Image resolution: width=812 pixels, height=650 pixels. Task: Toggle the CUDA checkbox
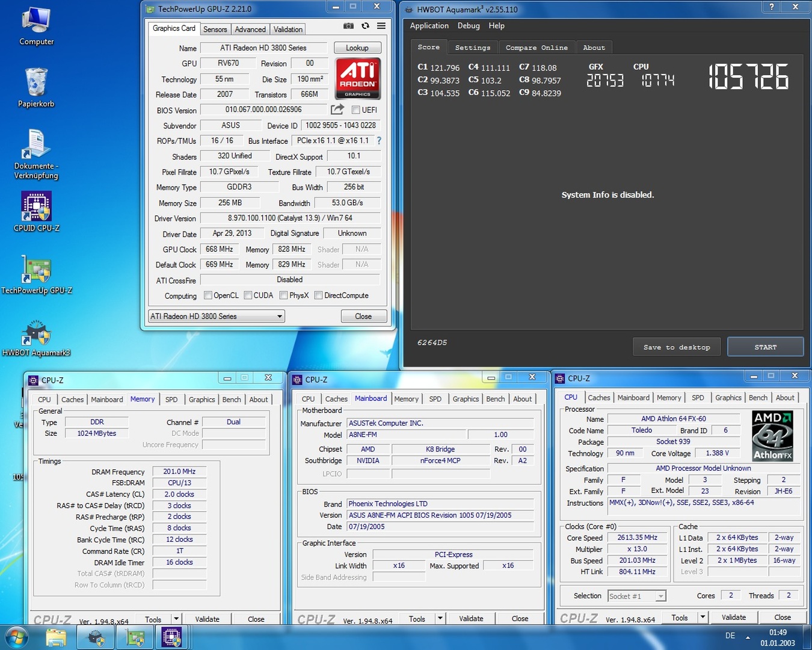pos(248,296)
